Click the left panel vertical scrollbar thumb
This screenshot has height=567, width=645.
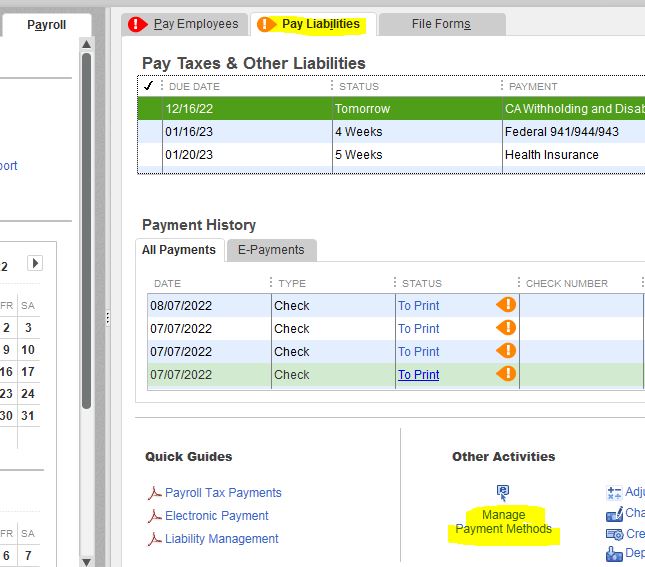86,230
